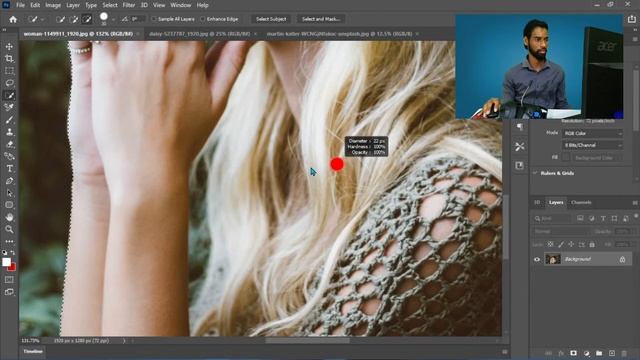Go to Photoshop Home screen

click(13, 19)
